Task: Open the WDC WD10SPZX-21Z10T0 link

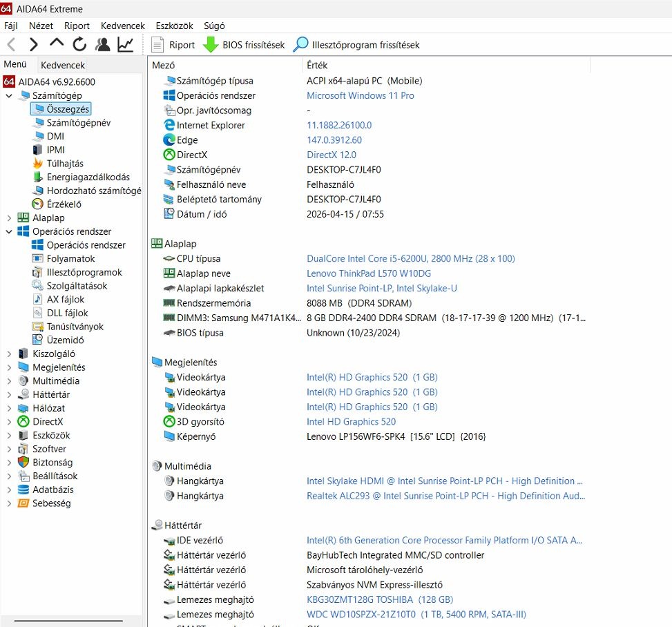Action: 416,615
